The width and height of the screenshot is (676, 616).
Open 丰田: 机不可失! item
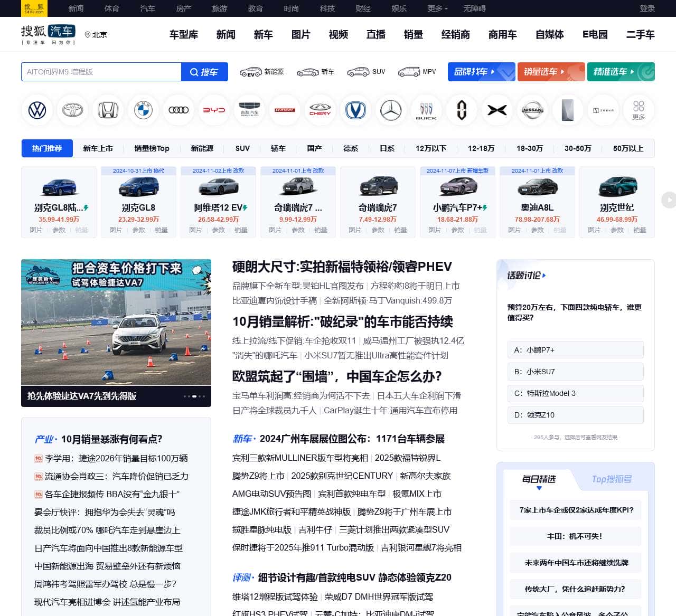pos(576,536)
